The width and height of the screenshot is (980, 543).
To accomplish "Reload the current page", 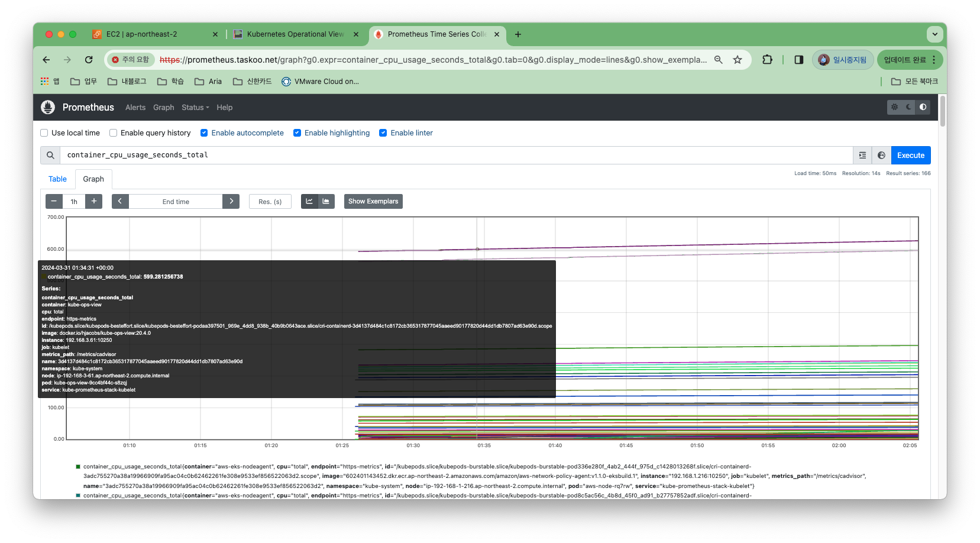I will click(89, 60).
